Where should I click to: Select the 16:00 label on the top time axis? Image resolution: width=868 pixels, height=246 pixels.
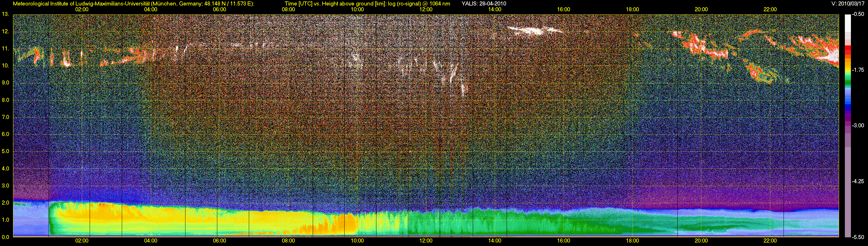coord(564,10)
